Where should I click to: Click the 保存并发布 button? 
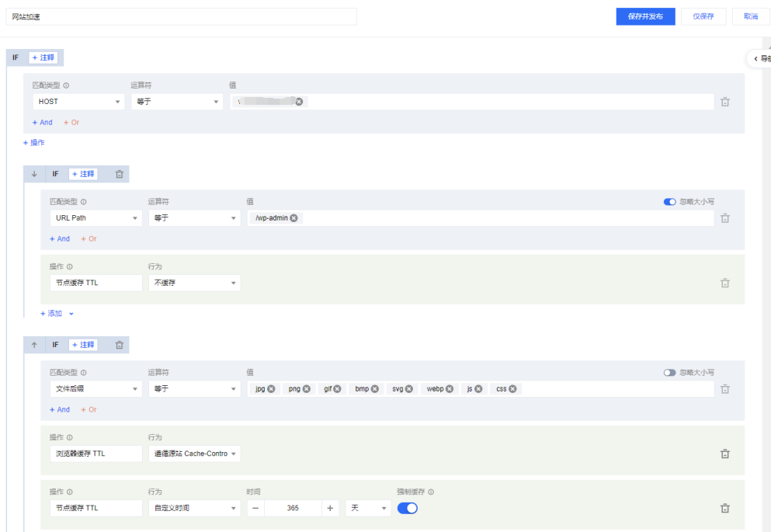[x=644, y=16]
